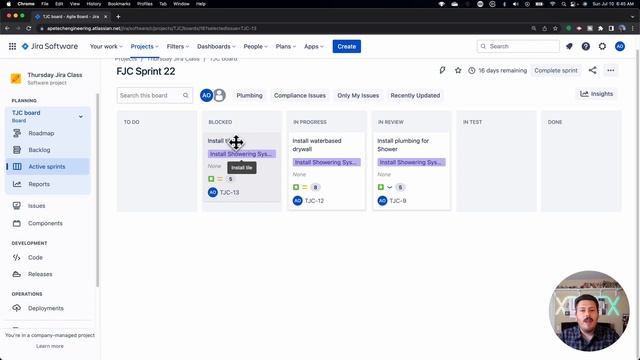Open the Insights button
Screen dimensions: 640x360
click(597, 94)
